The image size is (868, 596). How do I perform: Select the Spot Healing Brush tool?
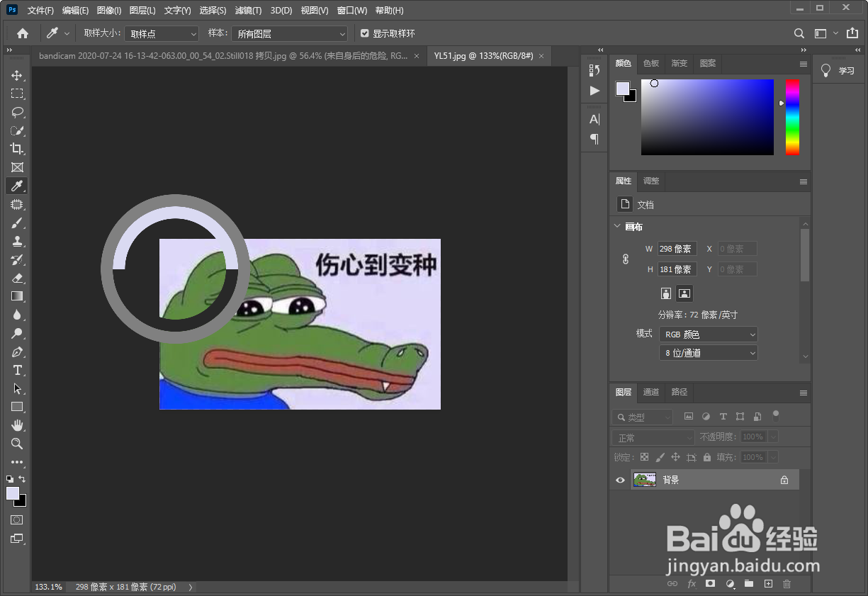click(x=17, y=204)
